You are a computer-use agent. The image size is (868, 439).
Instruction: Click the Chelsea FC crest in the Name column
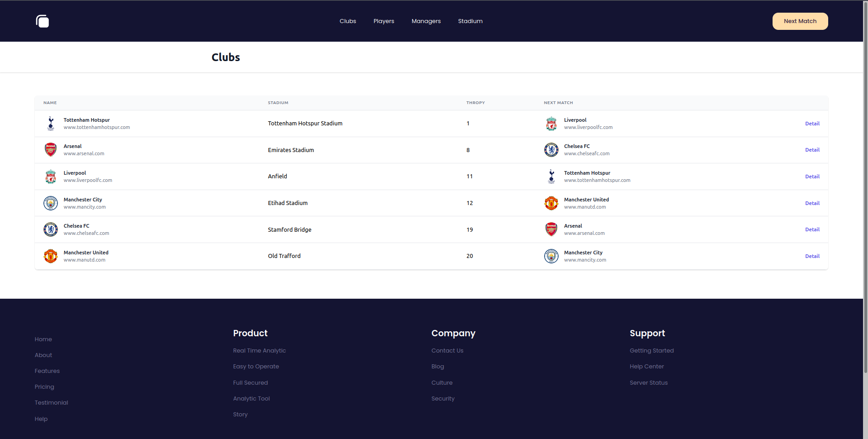51,229
